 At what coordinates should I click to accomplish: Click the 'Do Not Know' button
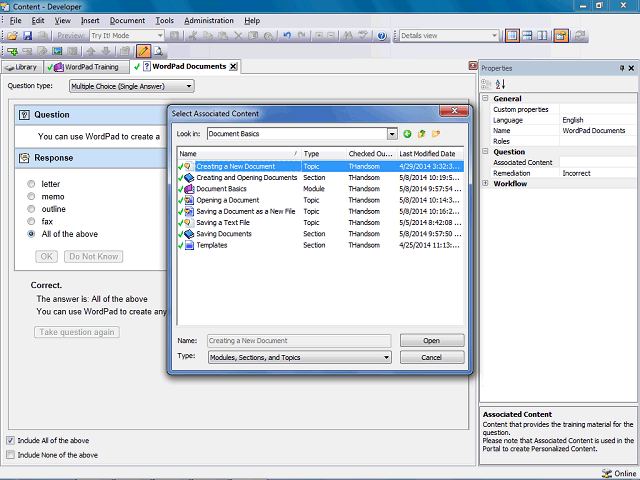[x=93, y=256]
